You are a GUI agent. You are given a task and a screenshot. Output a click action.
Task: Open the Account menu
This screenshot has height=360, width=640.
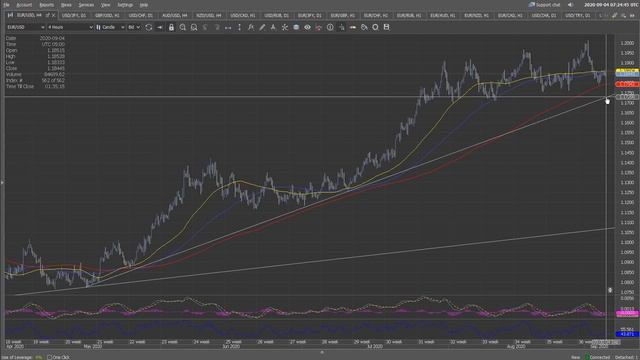[24, 5]
